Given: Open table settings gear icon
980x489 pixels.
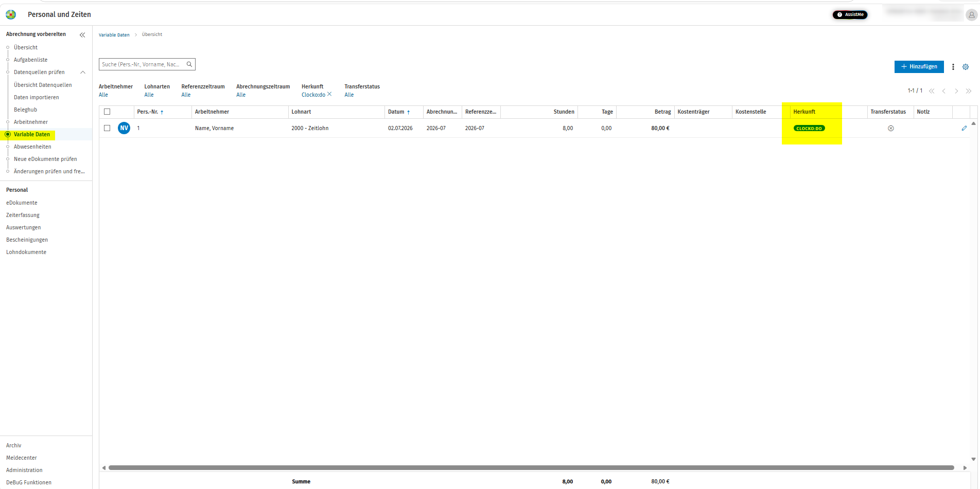Looking at the screenshot, I should point(966,67).
